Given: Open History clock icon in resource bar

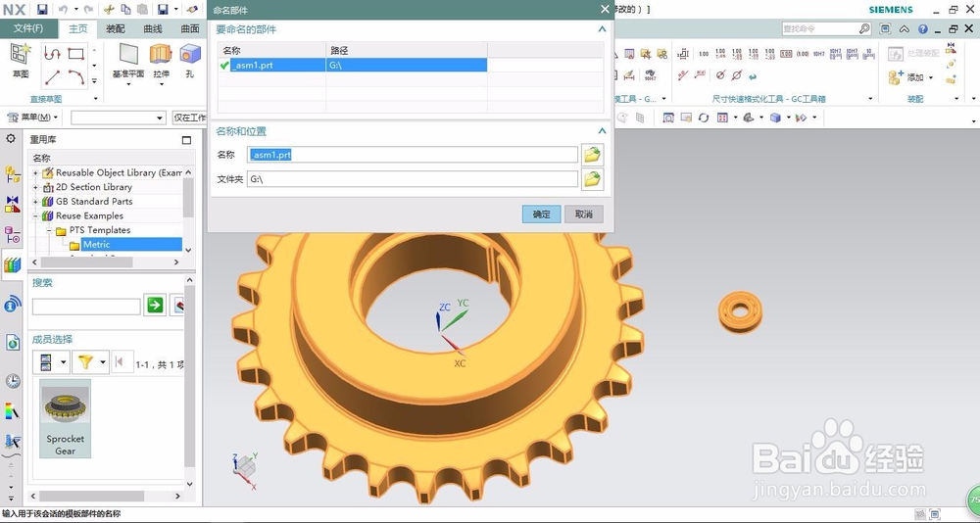Looking at the screenshot, I should click(13, 381).
